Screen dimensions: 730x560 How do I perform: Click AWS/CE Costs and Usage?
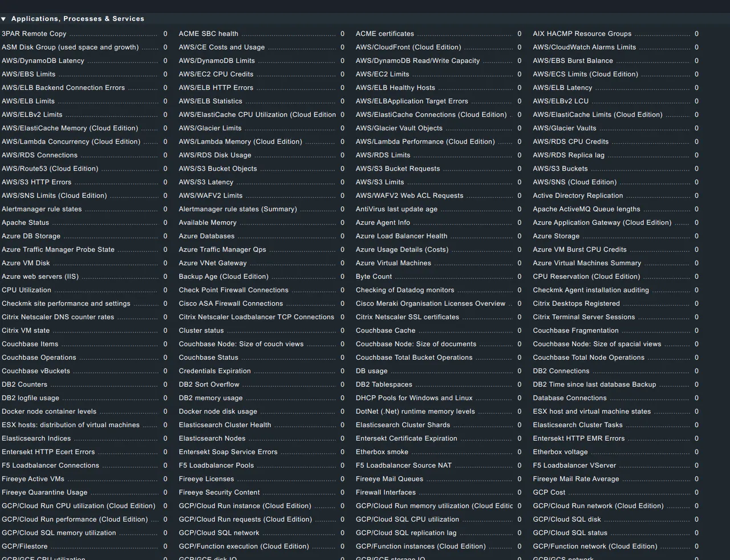pos(222,47)
